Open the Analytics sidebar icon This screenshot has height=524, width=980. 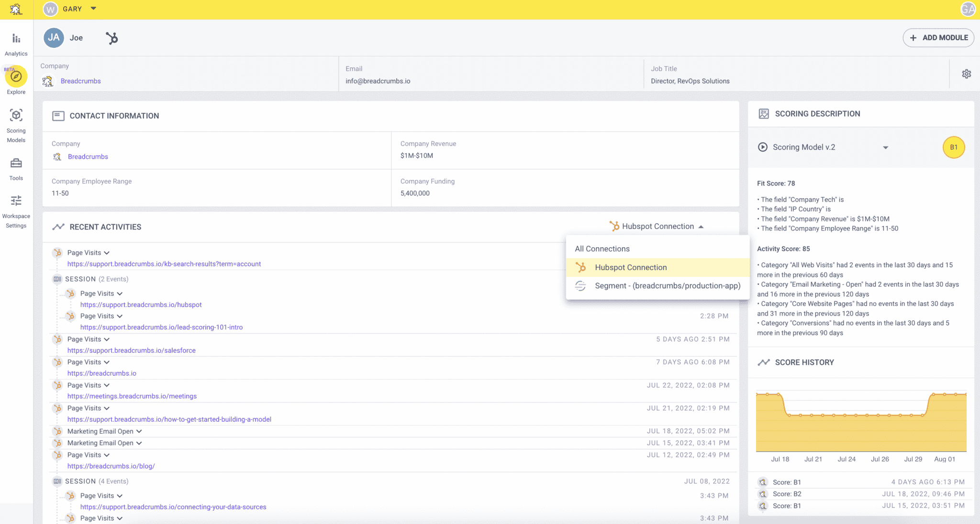tap(16, 39)
